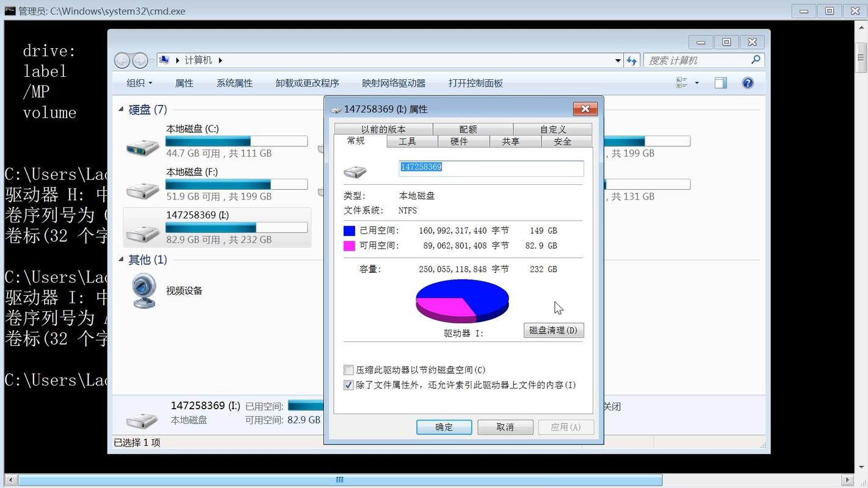868x488 pixels.
Task: Toggle the preview pane icon
Action: coord(720,82)
